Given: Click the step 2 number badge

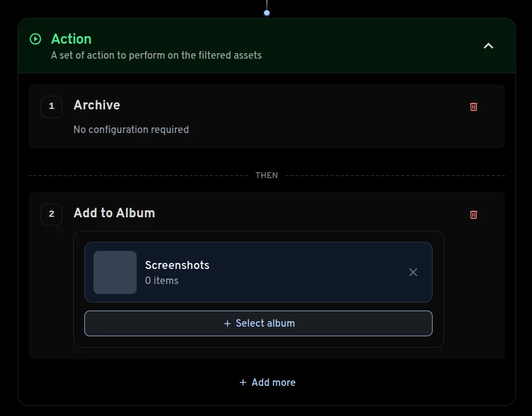Looking at the screenshot, I should pyautogui.click(x=51, y=214).
